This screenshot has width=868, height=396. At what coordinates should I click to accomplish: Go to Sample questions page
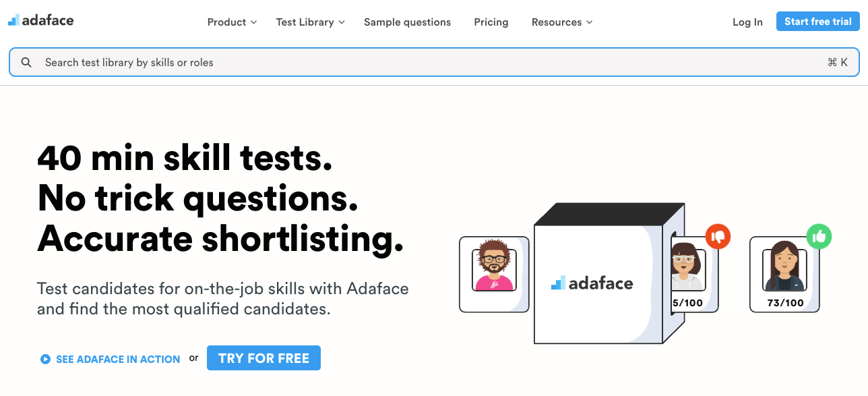pos(407,22)
